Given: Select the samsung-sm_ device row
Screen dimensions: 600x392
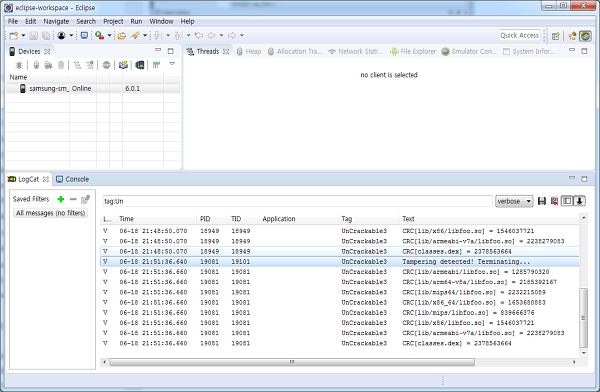Looking at the screenshot, I should pyautogui.click(x=93, y=88).
